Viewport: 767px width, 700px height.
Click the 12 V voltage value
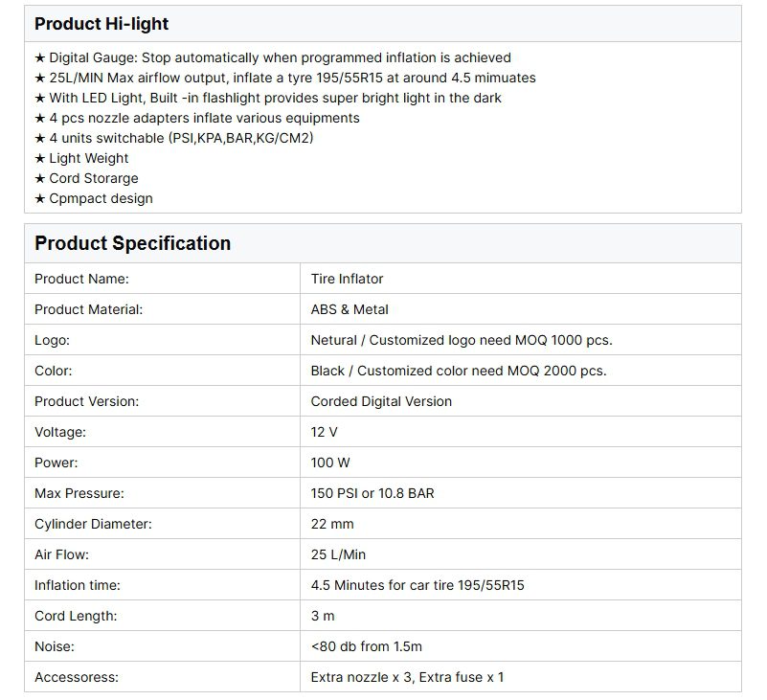(324, 432)
